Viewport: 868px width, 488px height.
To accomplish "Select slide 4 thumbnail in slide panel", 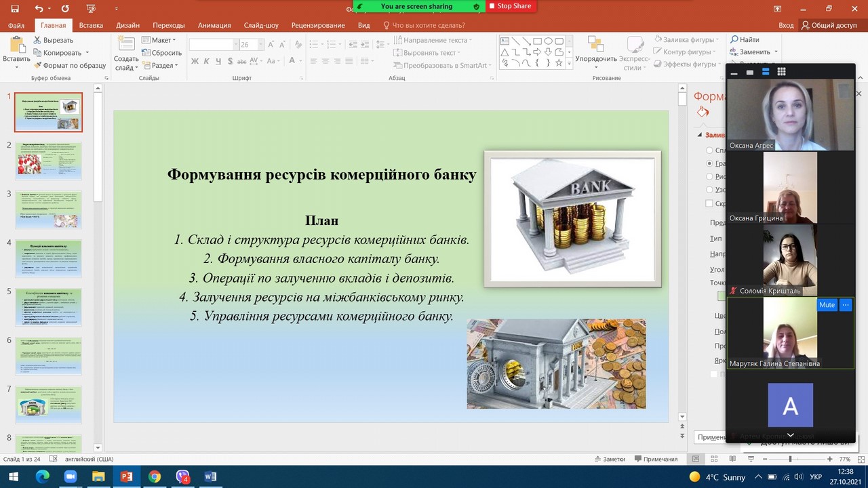I will 49,258.
